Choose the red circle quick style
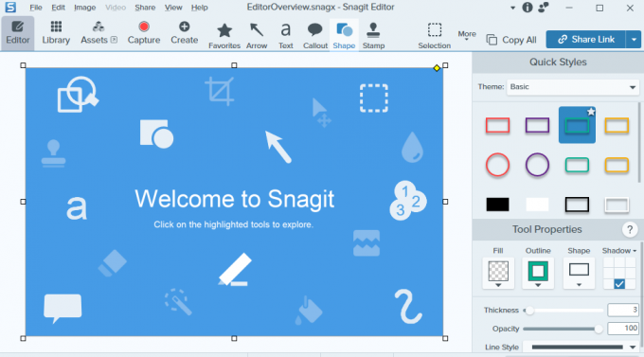The height and width of the screenshot is (357, 644). point(497,165)
